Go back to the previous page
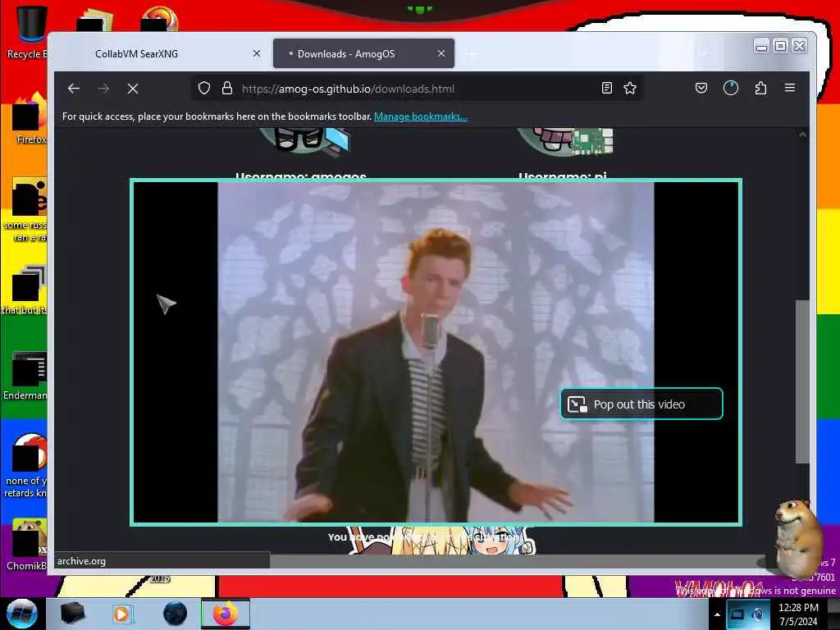 click(x=74, y=89)
